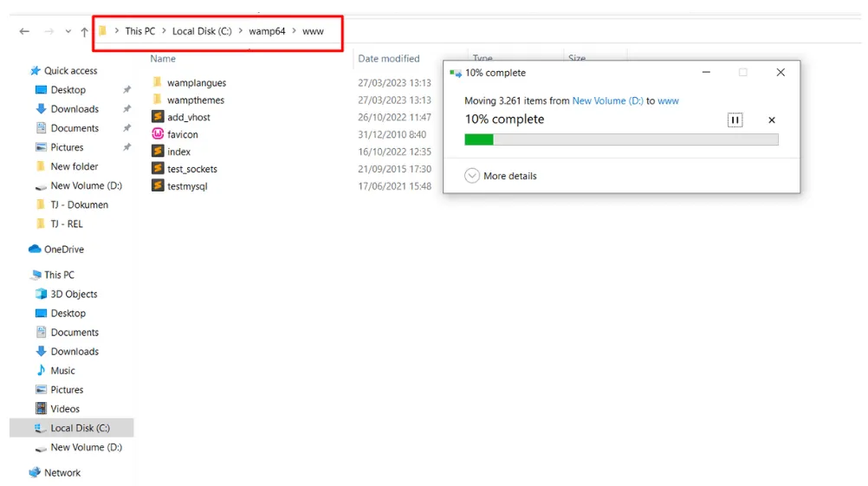Open pinned Pictures under Quick access
This screenshot has height=486, width=868.
tap(67, 147)
